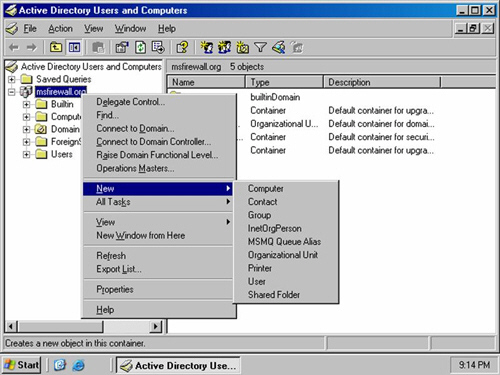Image resolution: width=500 pixels, height=375 pixels.
Task: Click the Help toolbar icon
Action: coord(182,47)
